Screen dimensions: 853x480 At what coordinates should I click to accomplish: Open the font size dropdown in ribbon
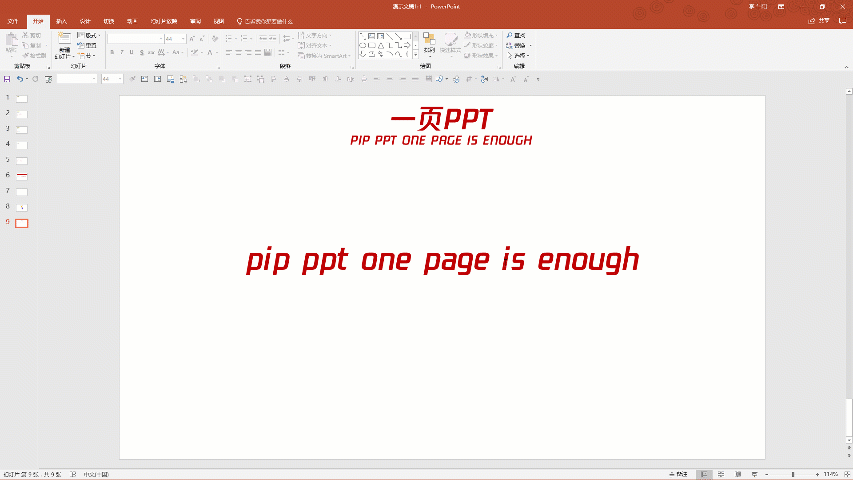coord(180,38)
